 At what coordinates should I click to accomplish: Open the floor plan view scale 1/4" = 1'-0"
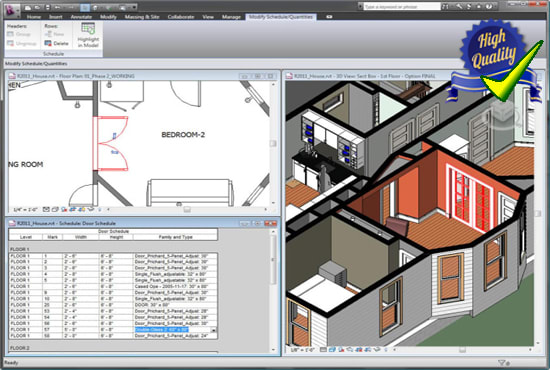pyautogui.click(x=25, y=210)
